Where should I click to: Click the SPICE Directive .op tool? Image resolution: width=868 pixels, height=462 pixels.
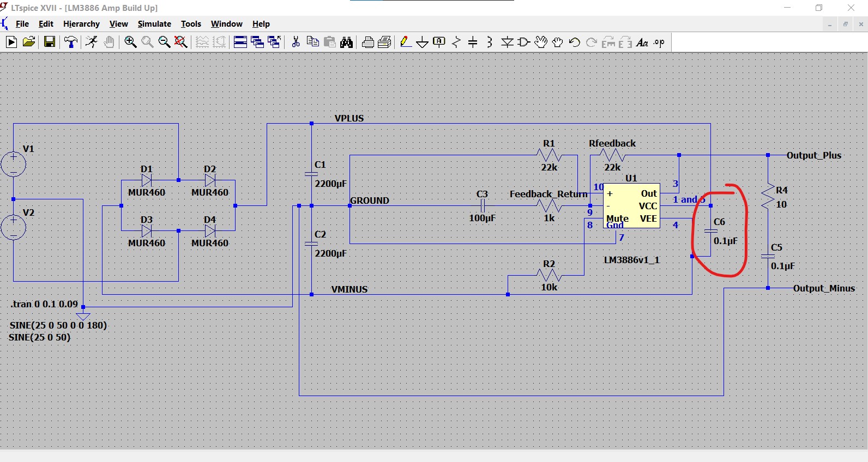pos(659,42)
